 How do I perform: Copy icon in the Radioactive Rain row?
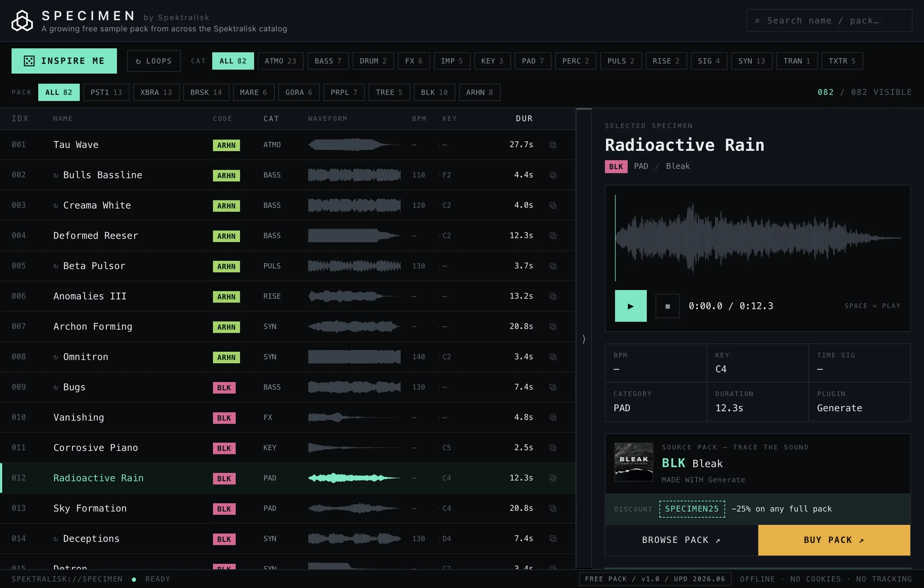[x=553, y=478]
